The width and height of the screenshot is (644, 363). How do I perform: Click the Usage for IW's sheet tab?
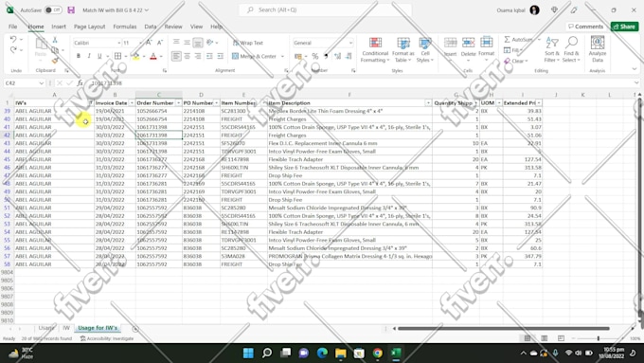[98, 328]
